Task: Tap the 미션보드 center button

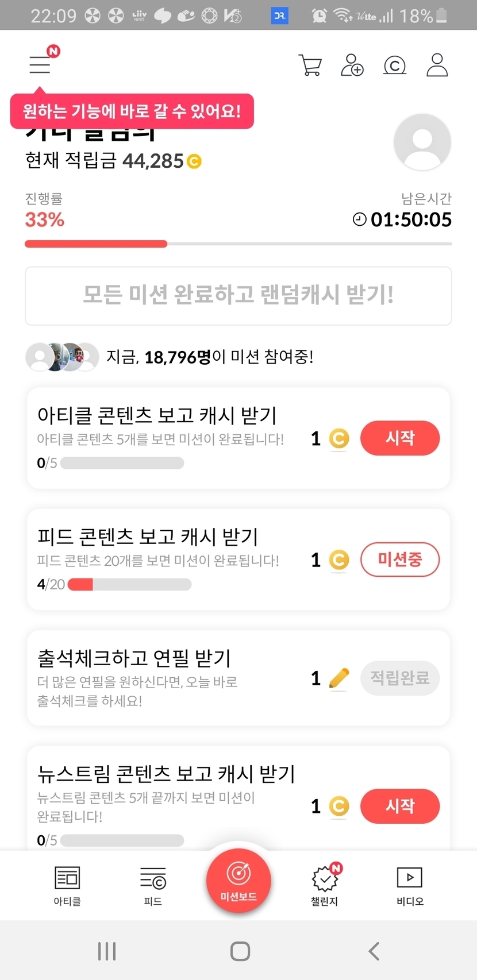Action: pyautogui.click(x=238, y=881)
